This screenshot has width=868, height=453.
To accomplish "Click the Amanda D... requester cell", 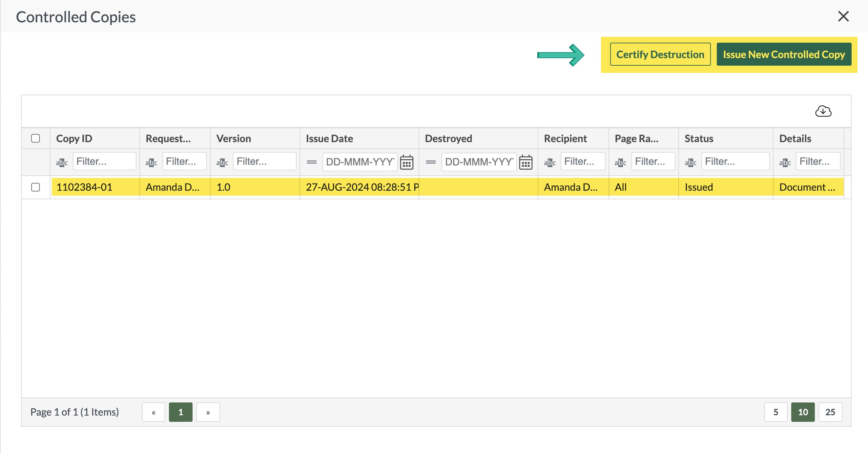I will (175, 187).
